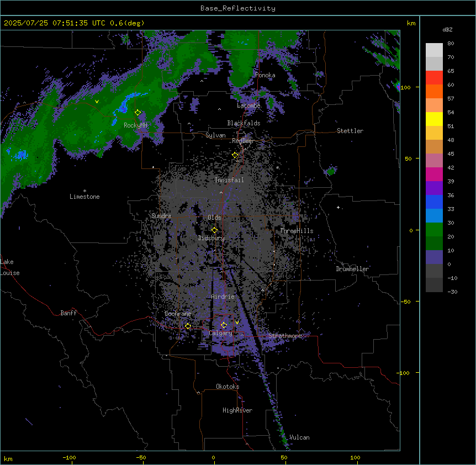
Task: Click the yellow diamond marker below Cochrane
Action: pyautogui.click(x=188, y=326)
